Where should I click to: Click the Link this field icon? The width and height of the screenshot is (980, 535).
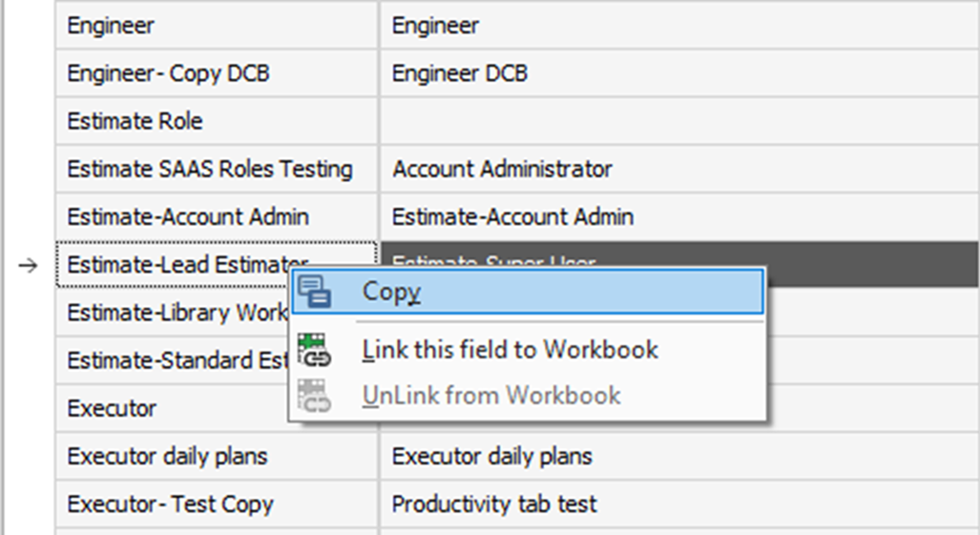(x=315, y=349)
